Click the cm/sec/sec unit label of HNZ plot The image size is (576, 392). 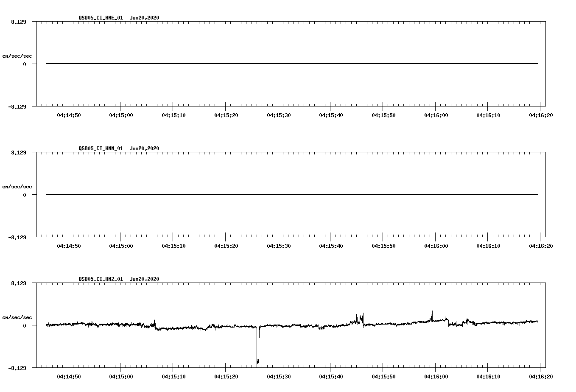pyautogui.click(x=17, y=317)
